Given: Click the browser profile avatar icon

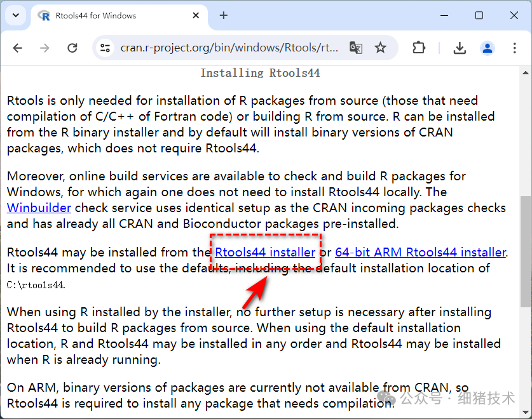Looking at the screenshot, I should pyautogui.click(x=487, y=48).
